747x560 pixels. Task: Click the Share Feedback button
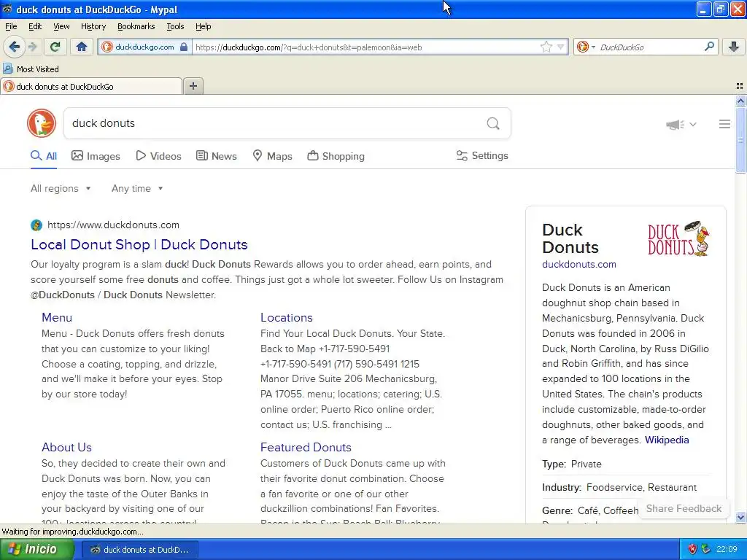684,508
